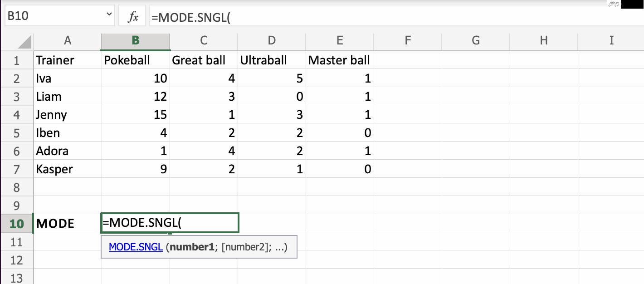The width and height of the screenshot is (644, 284).
Task: Click Iben's Pokeball value 4
Action: pos(136,132)
